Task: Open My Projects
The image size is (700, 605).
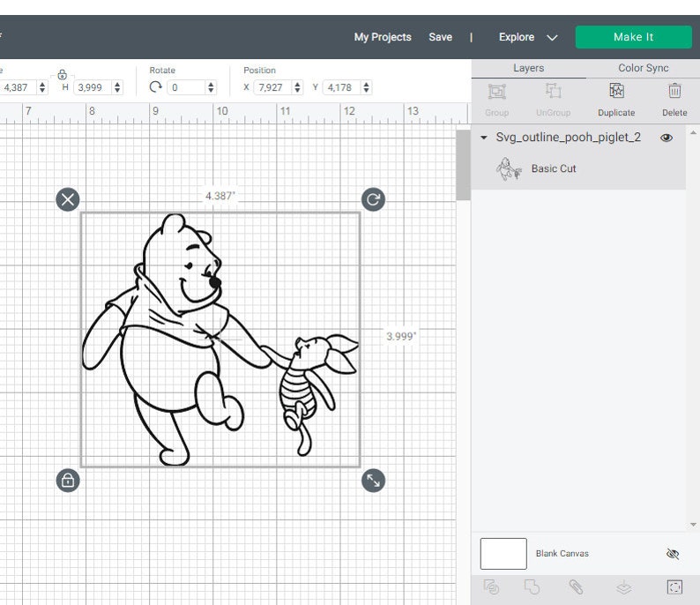Action: [x=383, y=37]
